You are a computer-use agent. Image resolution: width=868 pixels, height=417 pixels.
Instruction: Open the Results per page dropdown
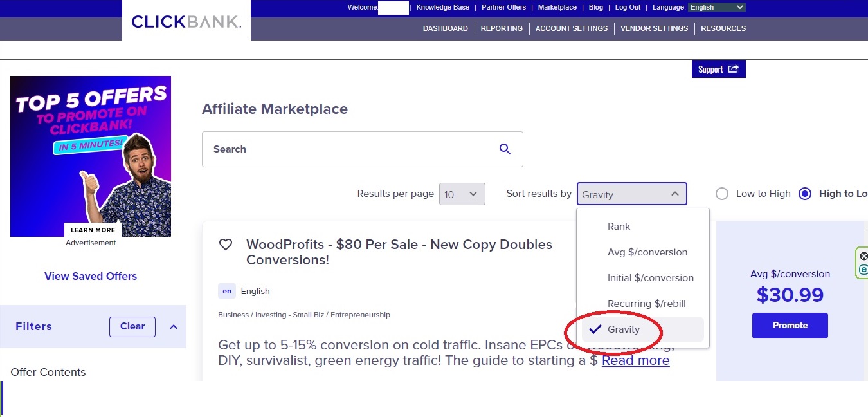coord(462,194)
